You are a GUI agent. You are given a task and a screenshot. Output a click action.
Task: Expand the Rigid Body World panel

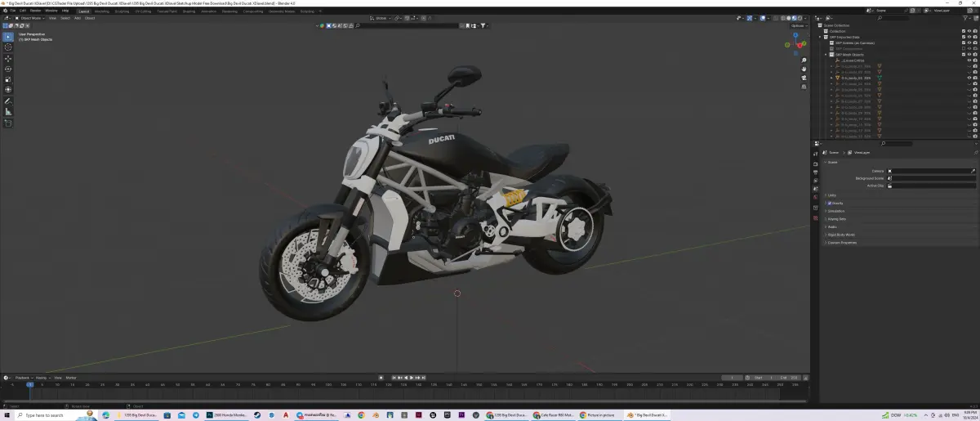841,235
